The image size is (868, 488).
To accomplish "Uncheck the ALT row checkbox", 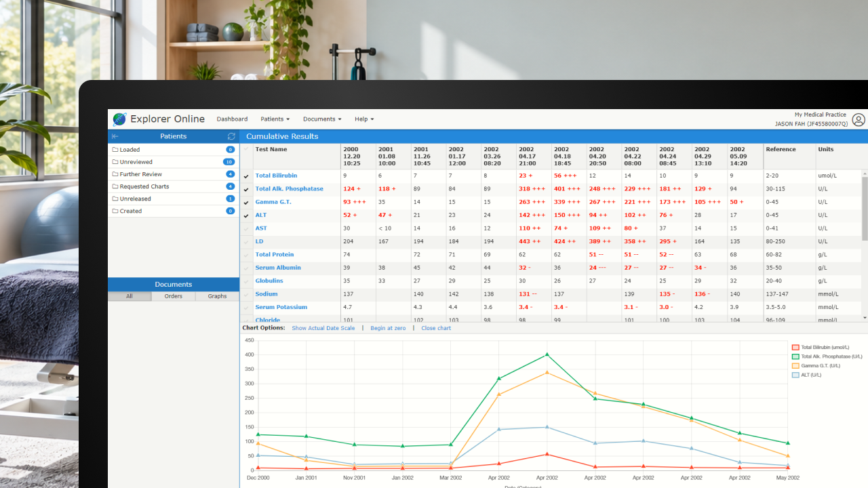I will tap(246, 216).
